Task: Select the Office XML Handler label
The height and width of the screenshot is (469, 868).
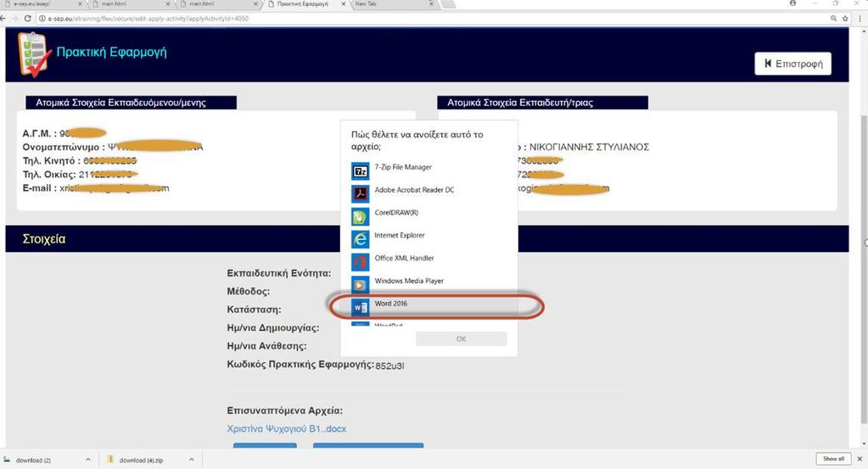Action: pos(404,259)
